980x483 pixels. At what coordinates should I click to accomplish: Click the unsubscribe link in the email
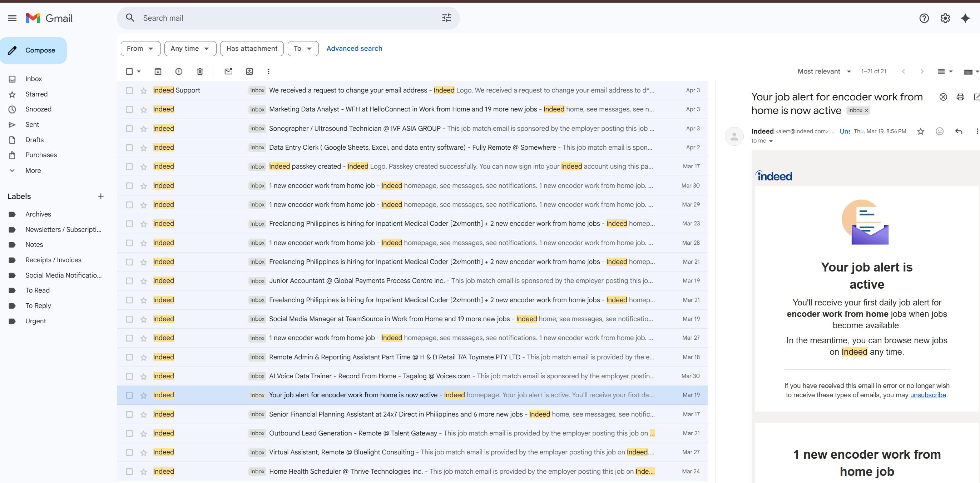pyautogui.click(x=927, y=395)
